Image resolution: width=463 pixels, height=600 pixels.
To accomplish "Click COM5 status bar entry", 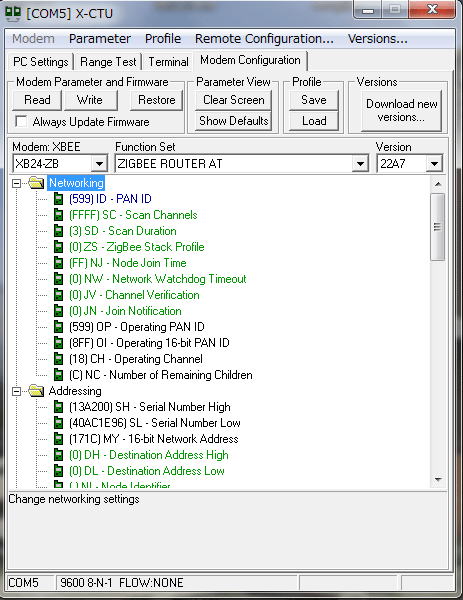I will point(31,583).
